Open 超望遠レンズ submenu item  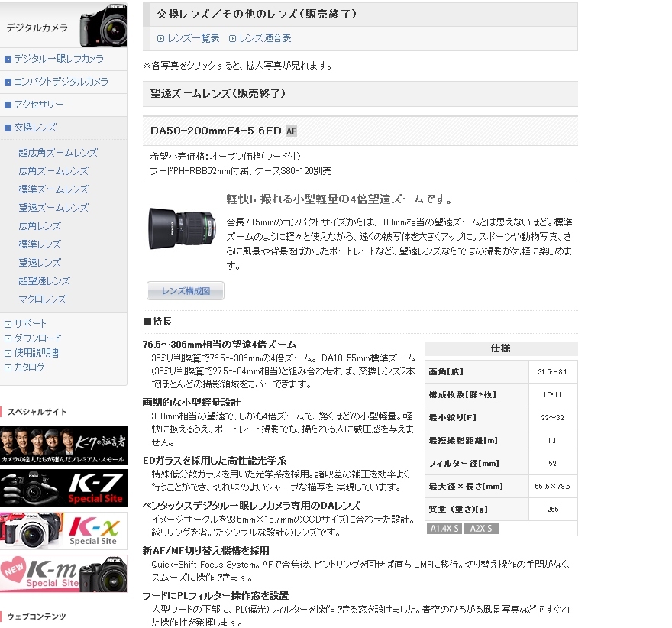[44, 281]
